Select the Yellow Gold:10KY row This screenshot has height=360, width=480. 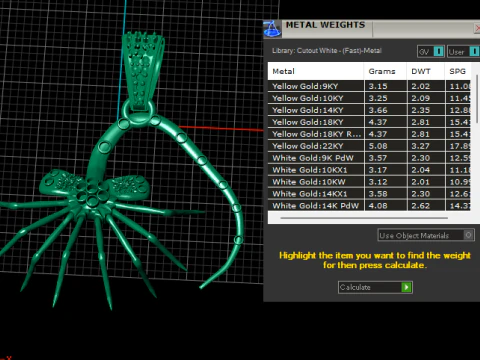click(369, 98)
